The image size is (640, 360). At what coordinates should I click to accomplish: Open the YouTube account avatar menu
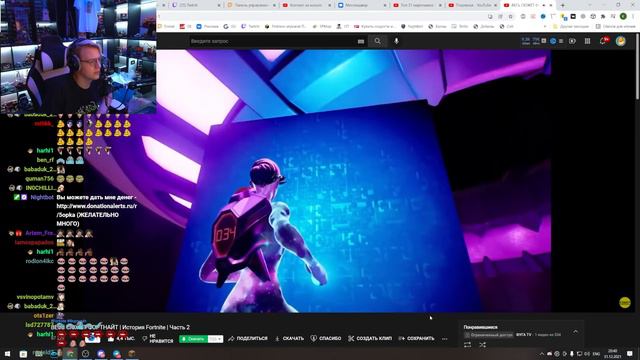pyautogui.click(x=620, y=41)
